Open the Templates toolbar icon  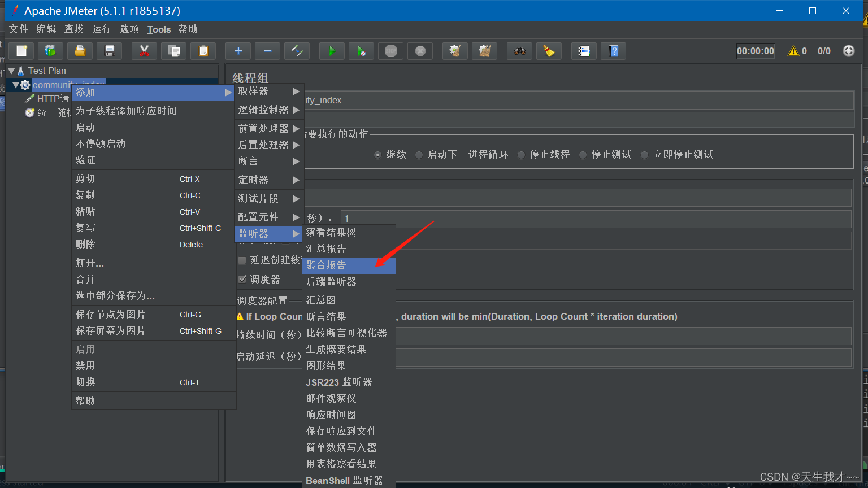point(51,51)
